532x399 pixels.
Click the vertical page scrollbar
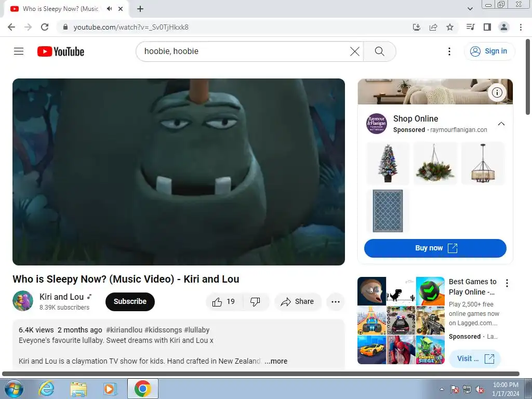click(528, 77)
